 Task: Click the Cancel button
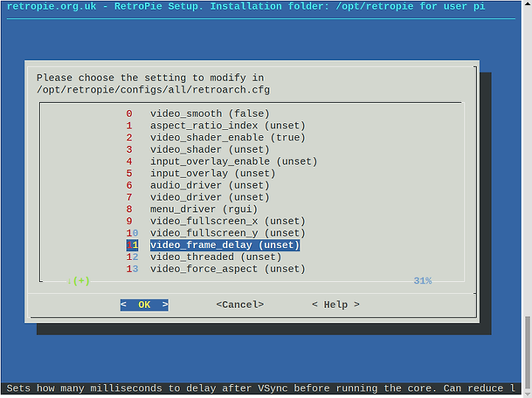[240, 305]
